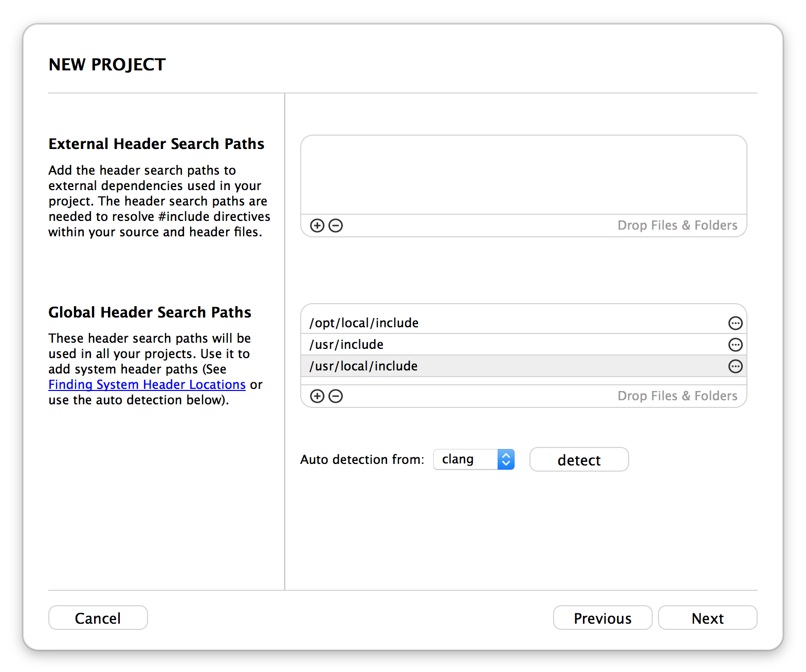This screenshot has height=672, width=806.
Task: Click the external list Drop Files & Folders area
Action: click(677, 226)
